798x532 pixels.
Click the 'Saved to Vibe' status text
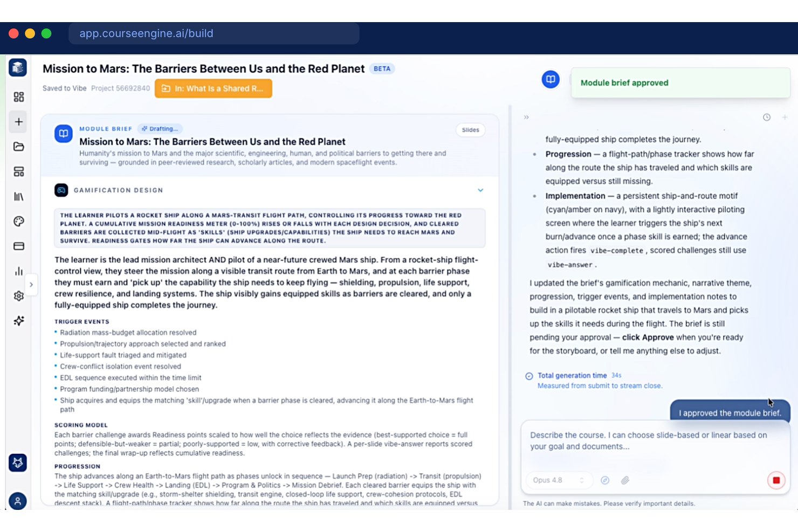[64, 88]
